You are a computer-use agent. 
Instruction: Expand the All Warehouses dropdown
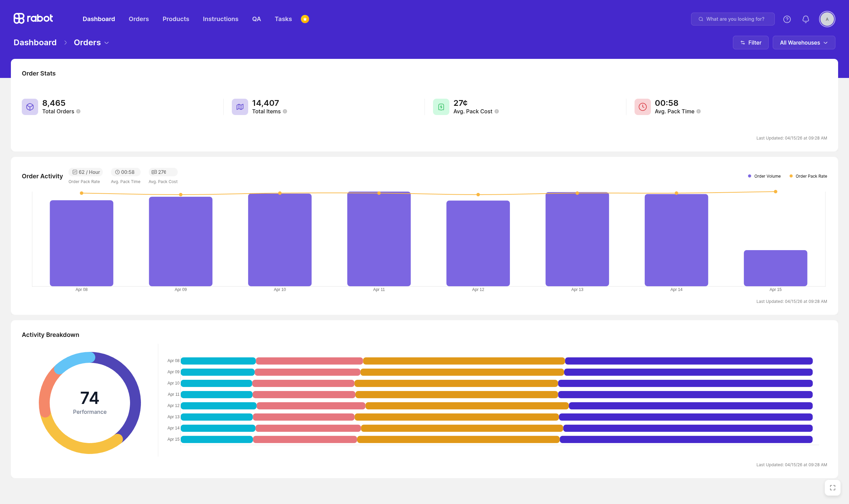804,43
